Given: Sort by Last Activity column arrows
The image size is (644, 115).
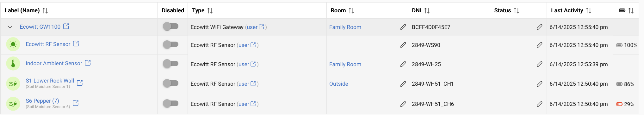Looking at the screenshot, I should (588, 10).
